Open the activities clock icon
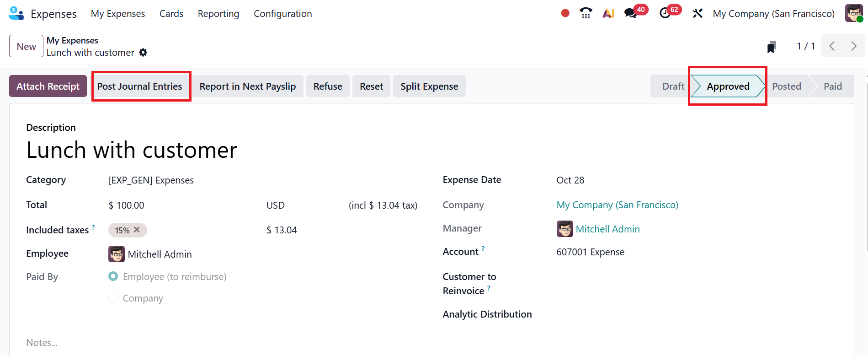 point(665,13)
